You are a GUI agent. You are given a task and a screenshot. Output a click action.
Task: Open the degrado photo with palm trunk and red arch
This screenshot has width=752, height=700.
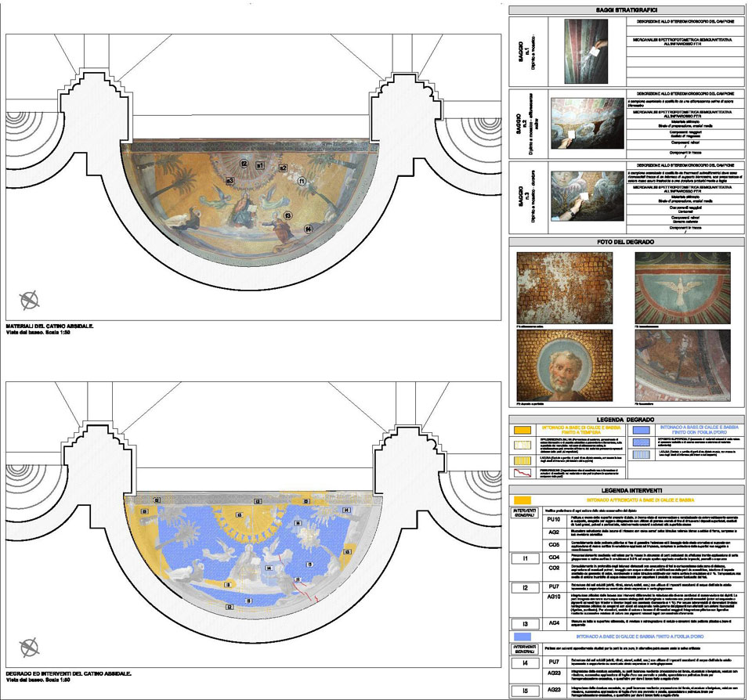tap(682, 366)
